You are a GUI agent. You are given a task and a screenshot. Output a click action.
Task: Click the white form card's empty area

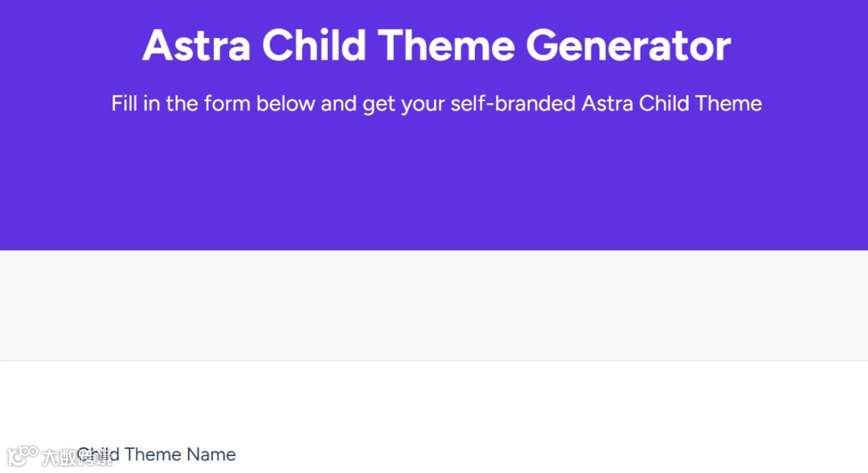pyautogui.click(x=482, y=402)
